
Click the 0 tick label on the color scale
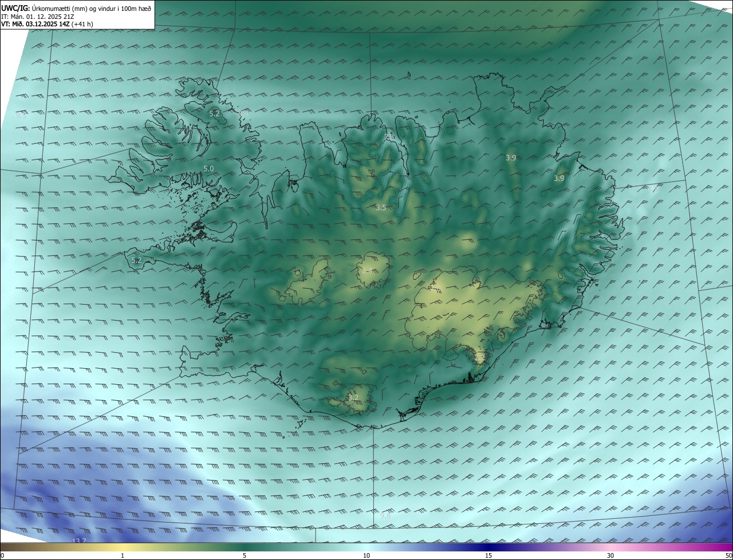2,555
